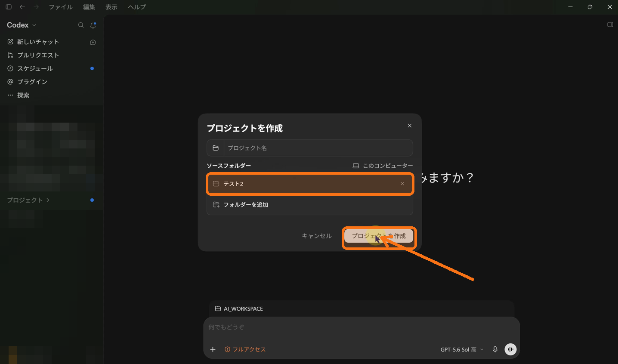Open the このコンピューター source selector
The height and width of the screenshot is (364, 618).
pos(383,166)
